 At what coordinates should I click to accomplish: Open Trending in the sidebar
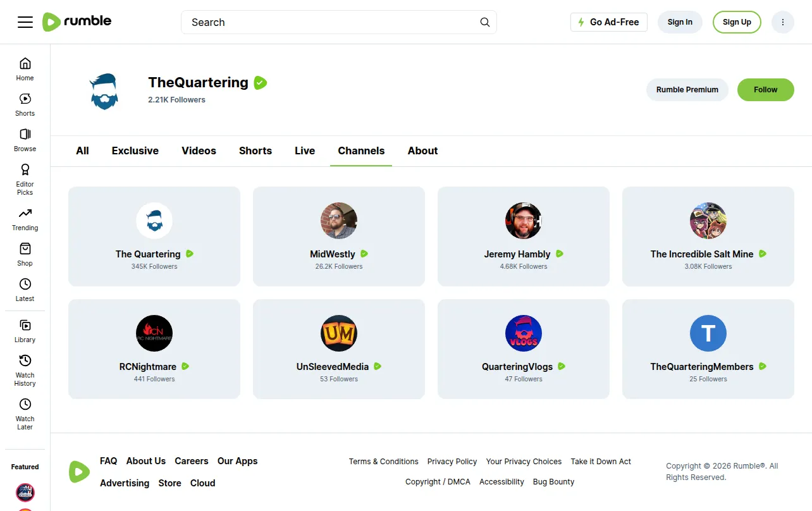(x=25, y=219)
